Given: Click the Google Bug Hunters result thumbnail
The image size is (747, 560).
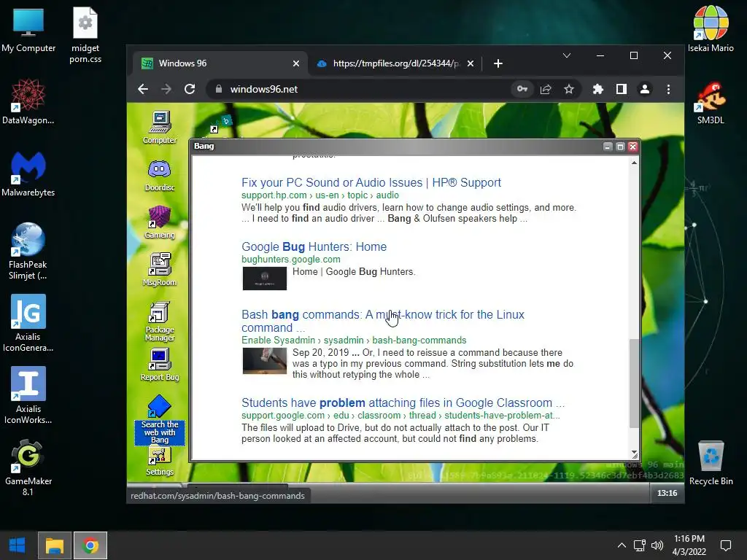Looking at the screenshot, I should coord(264,279).
